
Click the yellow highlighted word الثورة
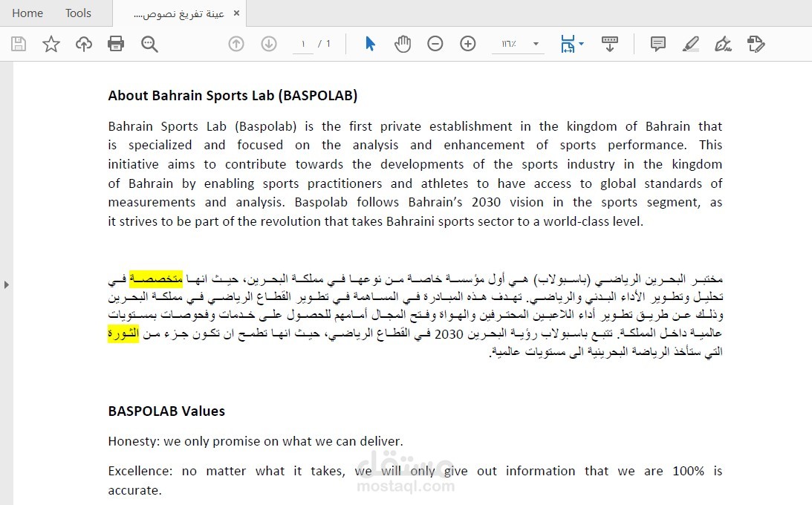[x=123, y=333]
